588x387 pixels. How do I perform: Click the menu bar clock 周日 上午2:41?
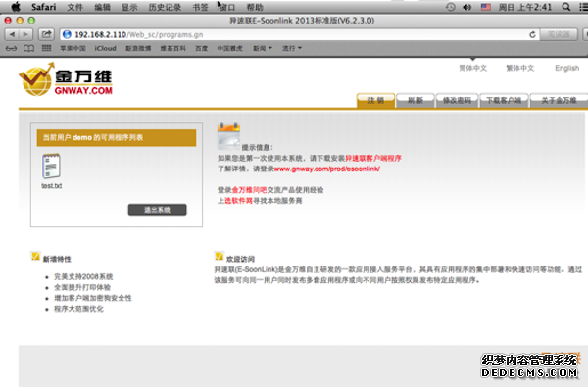pyautogui.click(x=525, y=7)
